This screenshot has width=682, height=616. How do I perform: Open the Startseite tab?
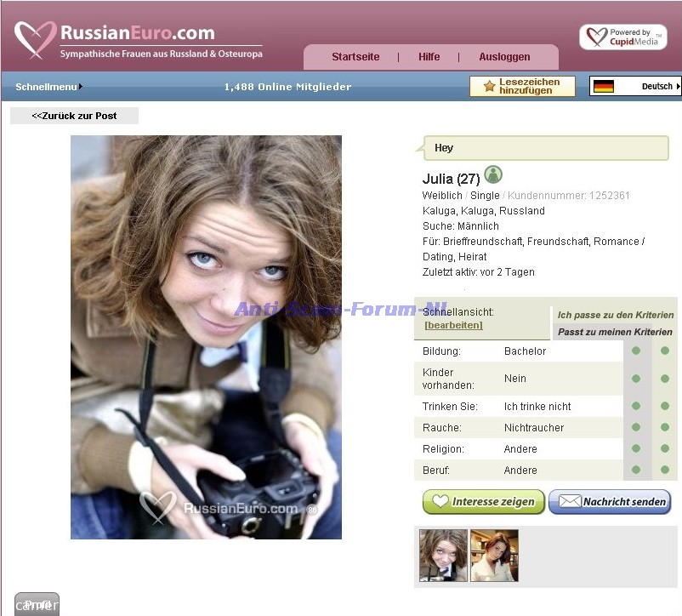click(x=355, y=57)
